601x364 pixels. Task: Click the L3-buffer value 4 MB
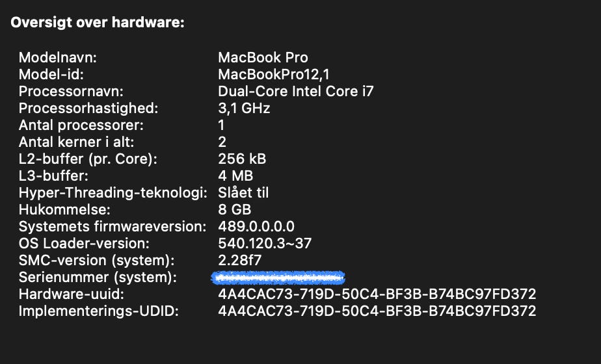pyautogui.click(x=235, y=175)
